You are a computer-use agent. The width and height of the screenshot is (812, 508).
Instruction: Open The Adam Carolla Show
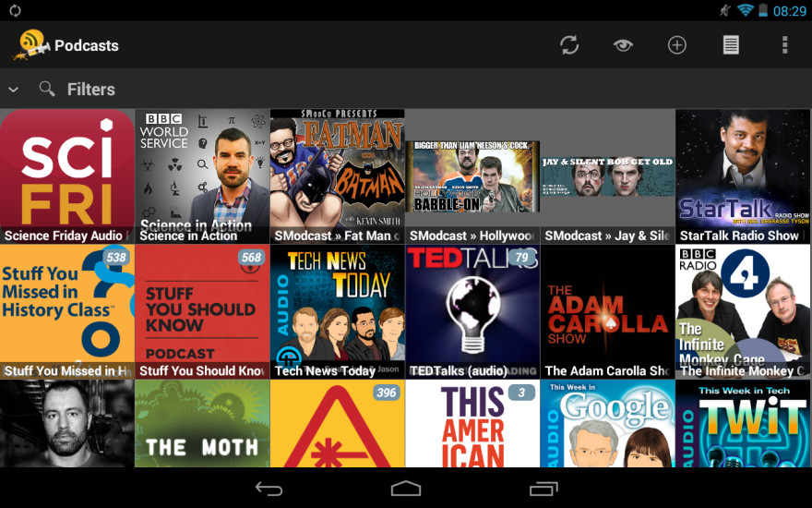coord(607,311)
